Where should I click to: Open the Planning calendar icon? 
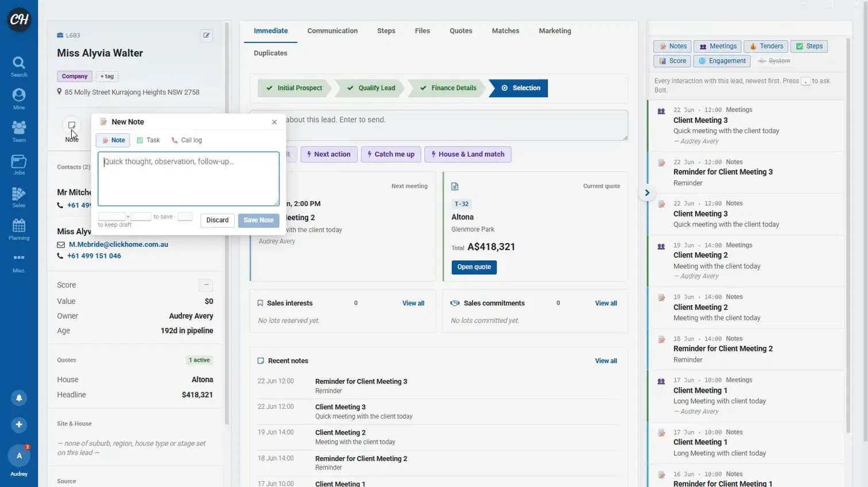coord(19,230)
